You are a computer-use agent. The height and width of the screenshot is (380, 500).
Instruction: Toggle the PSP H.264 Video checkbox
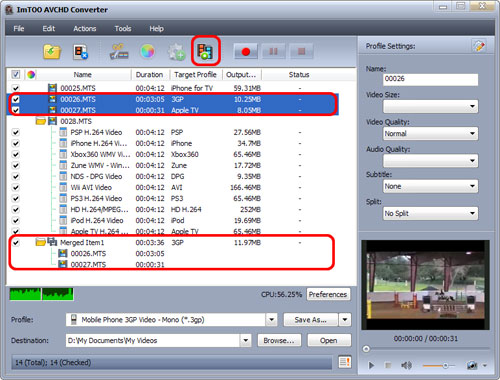[x=16, y=132]
